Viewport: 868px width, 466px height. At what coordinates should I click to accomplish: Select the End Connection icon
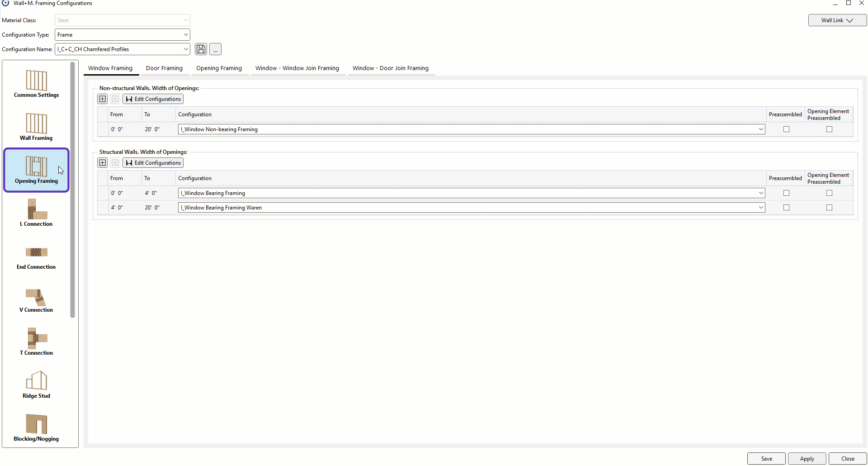click(36, 256)
